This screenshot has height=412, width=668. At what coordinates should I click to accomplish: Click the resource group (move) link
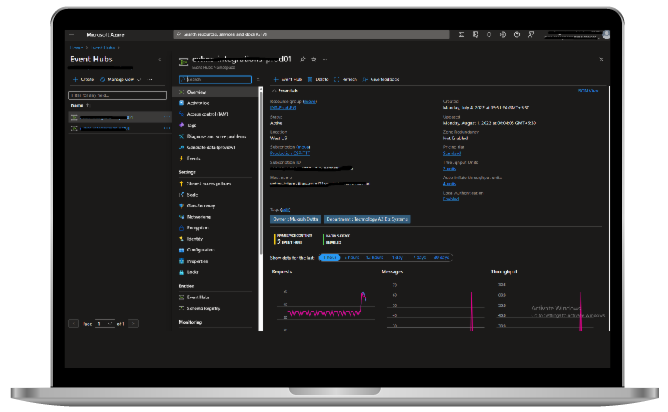click(310, 101)
